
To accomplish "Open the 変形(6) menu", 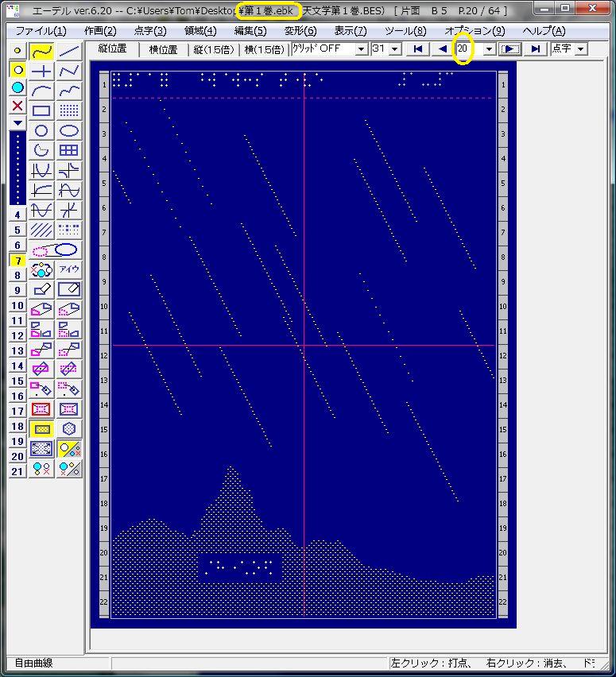I will pyautogui.click(x=300, y=31).
